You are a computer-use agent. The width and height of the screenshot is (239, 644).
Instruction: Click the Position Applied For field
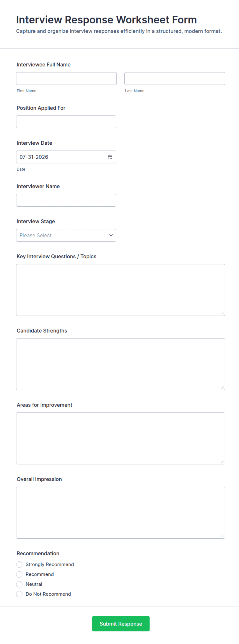66,122
